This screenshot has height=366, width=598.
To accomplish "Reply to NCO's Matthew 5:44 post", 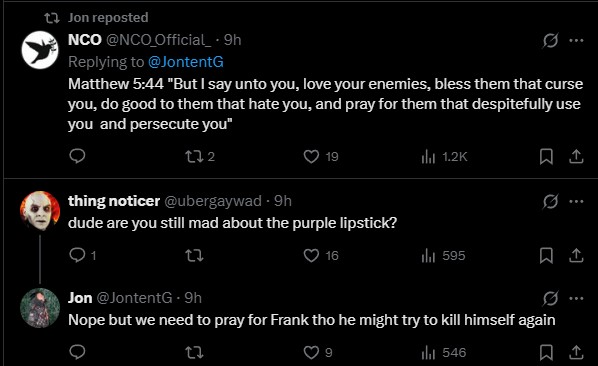I will [77, 156].
